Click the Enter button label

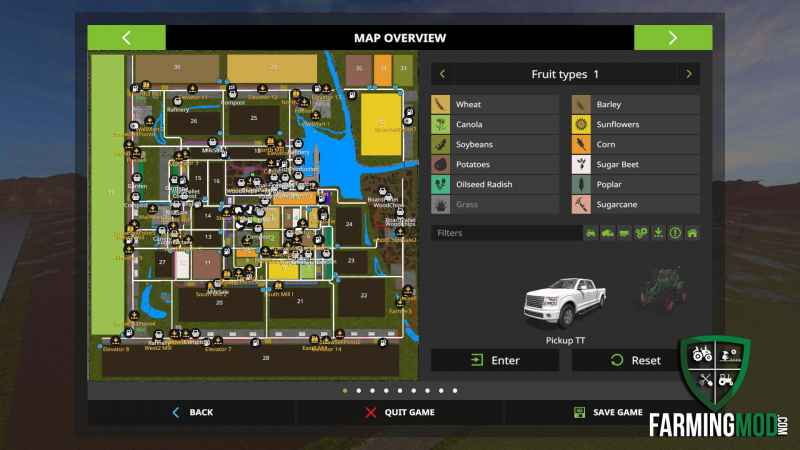click(x=505, y=360)
